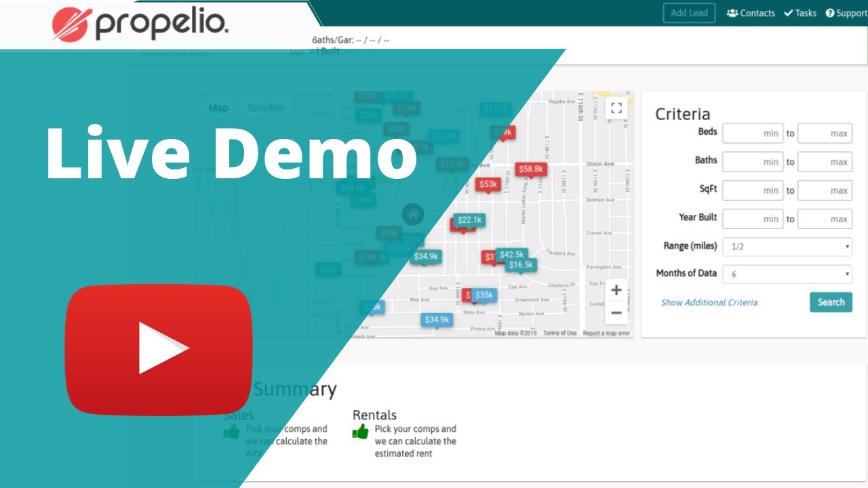Select the $34.9k teal map marker
868x488 pixels.
[x=426, y=257]
